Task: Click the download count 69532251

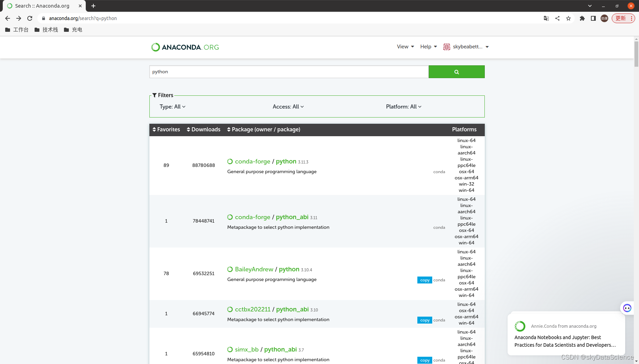Action: click(204, 273)
